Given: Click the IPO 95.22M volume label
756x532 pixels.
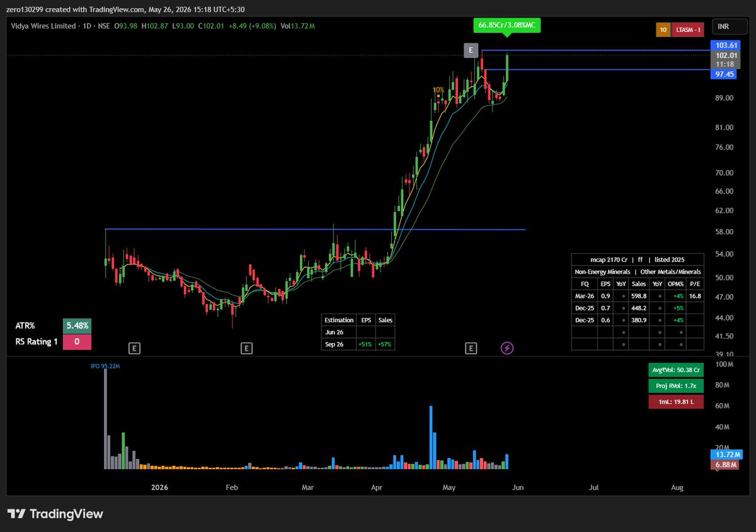Looking at the screenshot, I should click(x=105, y=365).
